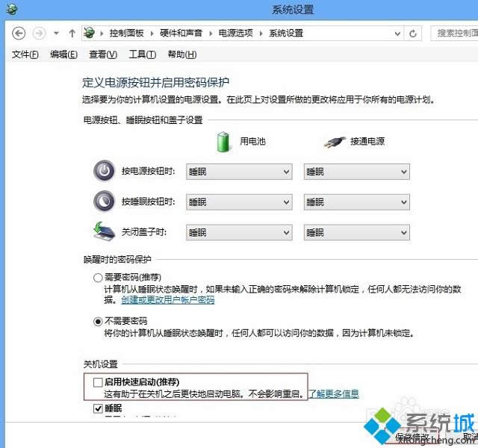Click the 用电池 column label
Image resolution: width=478 pixels, height=448 pixels.
pyautogui.click(x=252, y=141)
